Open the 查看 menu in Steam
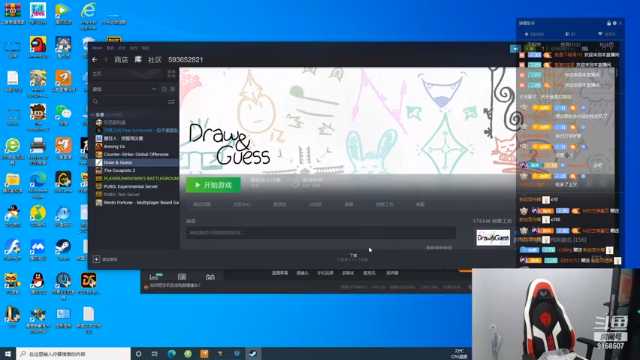This screenshot has width=640, height=360. 110,48
